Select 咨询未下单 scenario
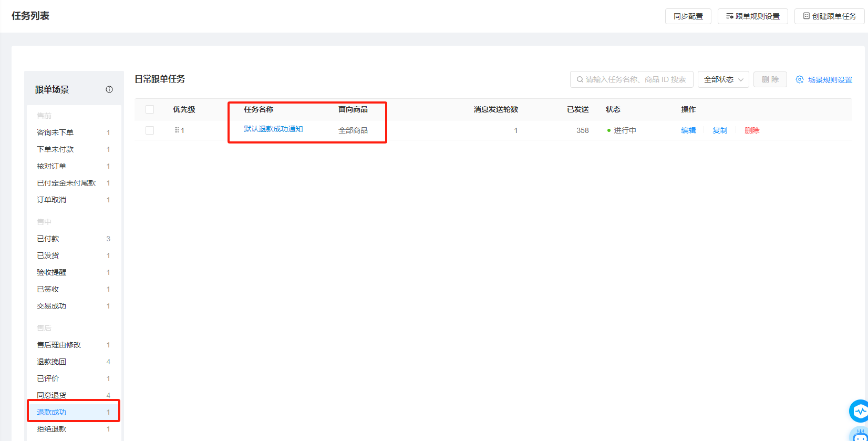Viewport: 868px width, 441px height. point(74,132)
